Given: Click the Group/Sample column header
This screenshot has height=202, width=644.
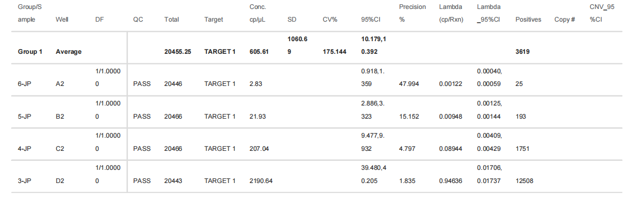Looking at the screenshot, I should 30,13.
